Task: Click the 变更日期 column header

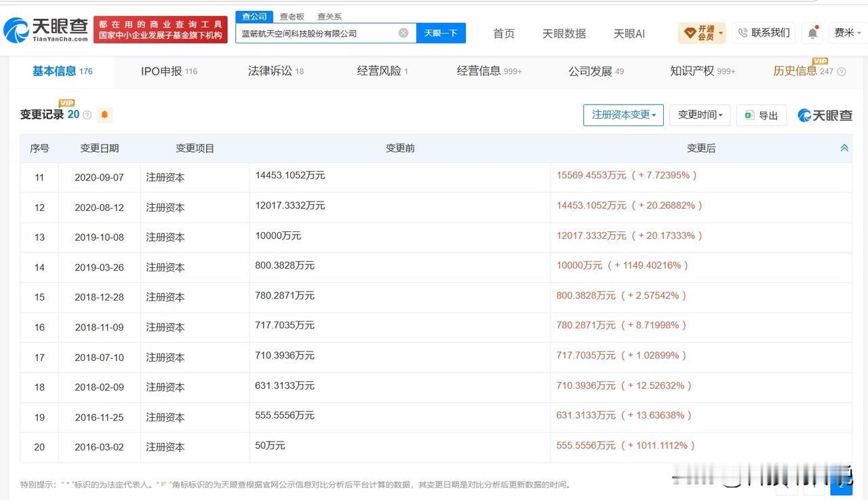Action: pyautogui.click(x=100, y=148)
